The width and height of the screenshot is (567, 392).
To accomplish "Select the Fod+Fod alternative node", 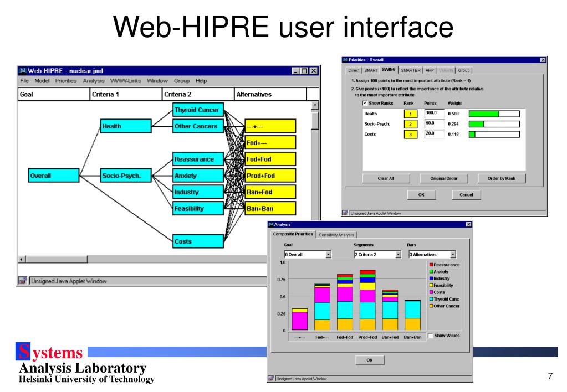I will click(x=270, y=159).
